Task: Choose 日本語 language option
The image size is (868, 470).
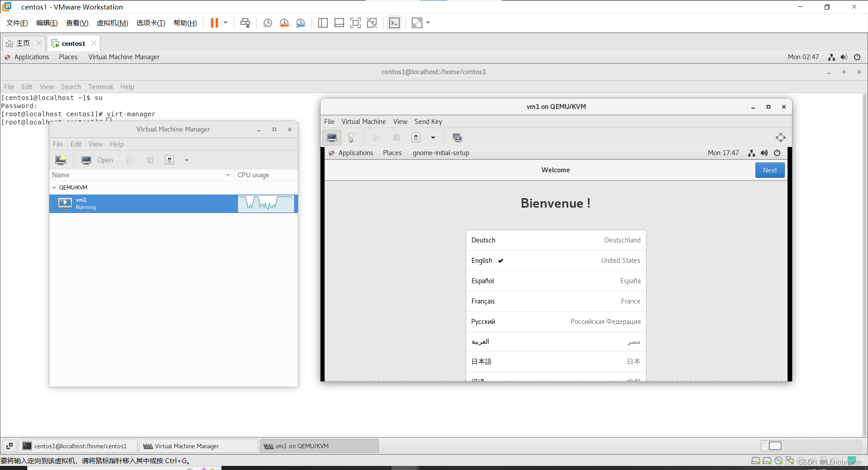Action: [556, 361]
